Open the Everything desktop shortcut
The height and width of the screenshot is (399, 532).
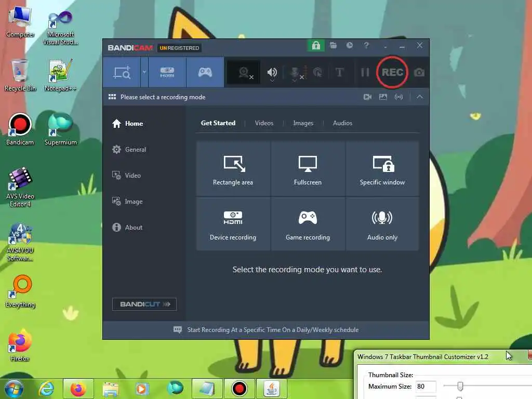pyautogui.click(x=20, y=292)
